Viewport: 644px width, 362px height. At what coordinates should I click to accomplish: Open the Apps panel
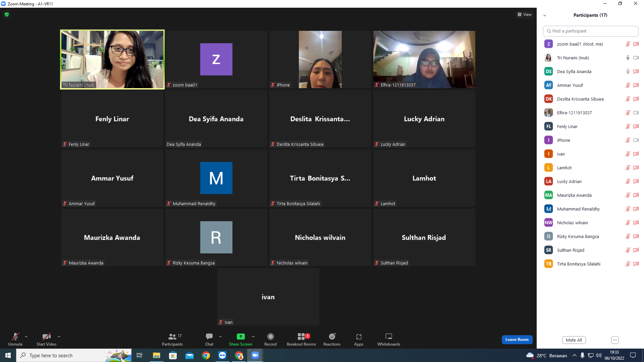pos(359,339)
